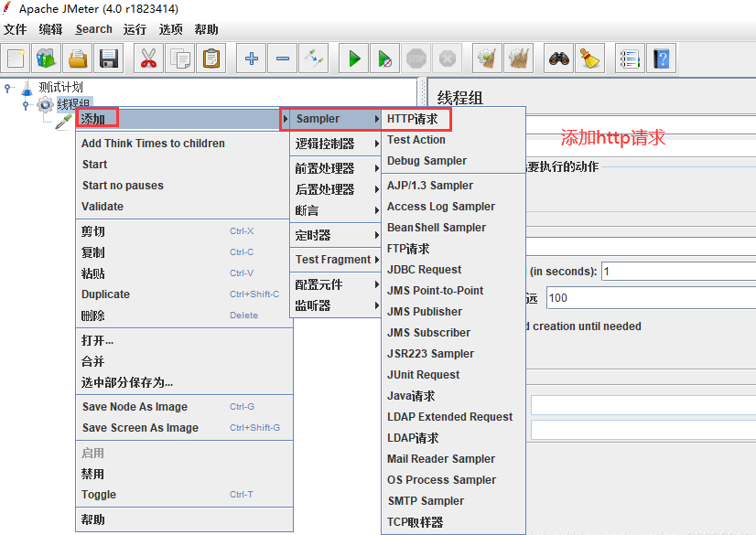Open the 定时器 submenu
The image size is (756, 535).
click(x=335, y=235)
